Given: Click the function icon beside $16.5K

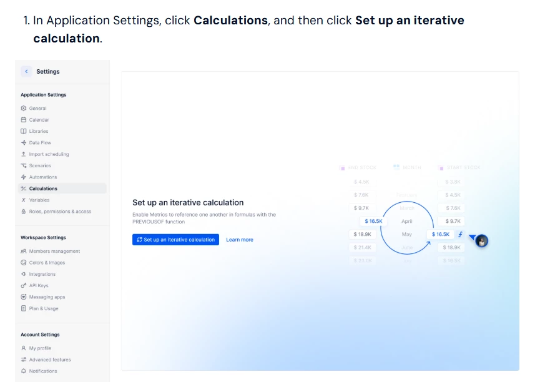Looking at the screenshot, I should click(460, 234).
